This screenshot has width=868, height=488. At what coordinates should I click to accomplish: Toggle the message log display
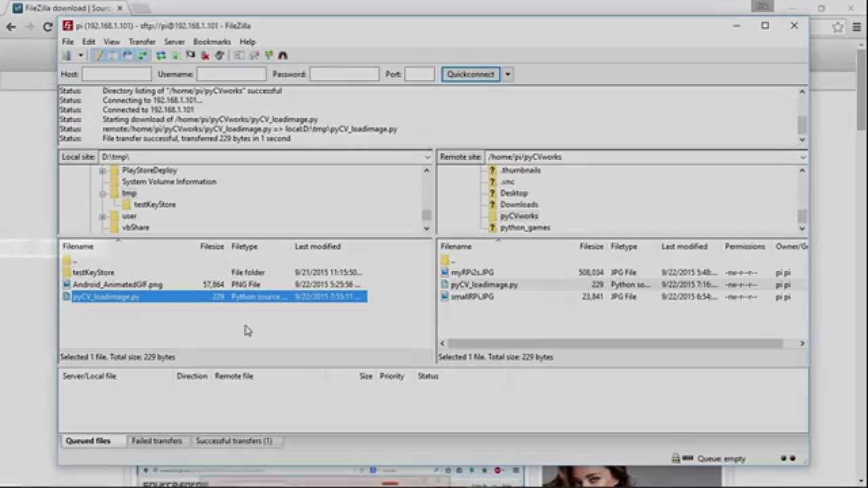tap(98, 56)
